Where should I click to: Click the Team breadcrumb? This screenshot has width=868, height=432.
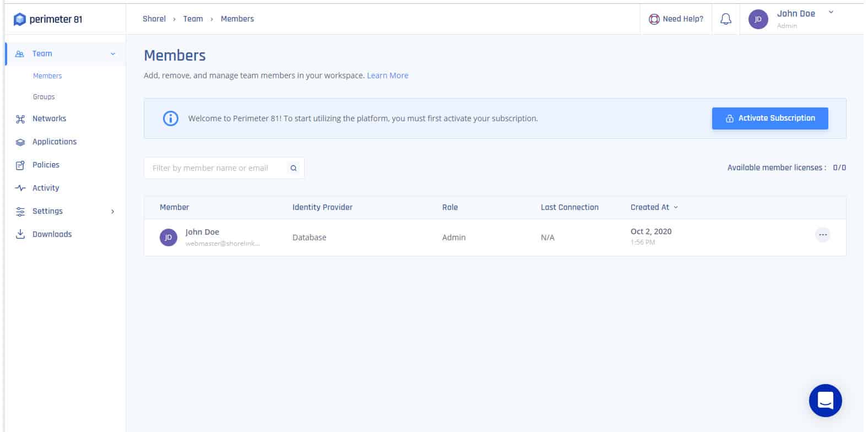(193, 19)
